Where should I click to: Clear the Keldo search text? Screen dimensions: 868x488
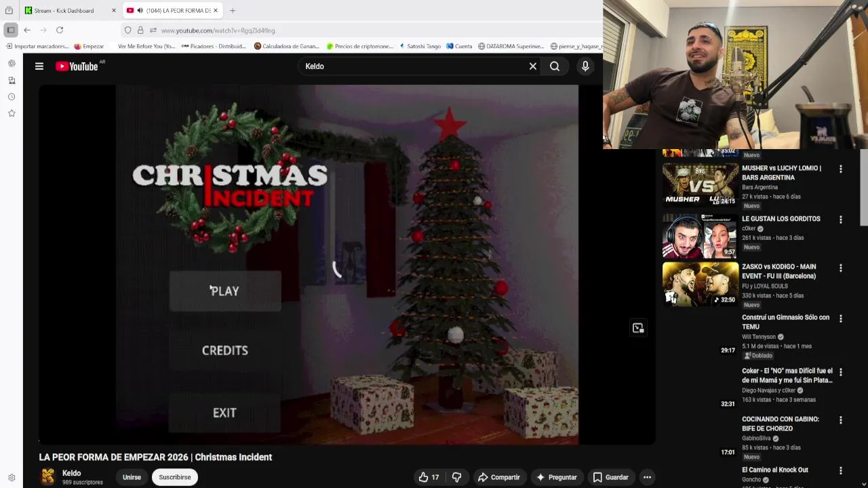coord(533,66)
